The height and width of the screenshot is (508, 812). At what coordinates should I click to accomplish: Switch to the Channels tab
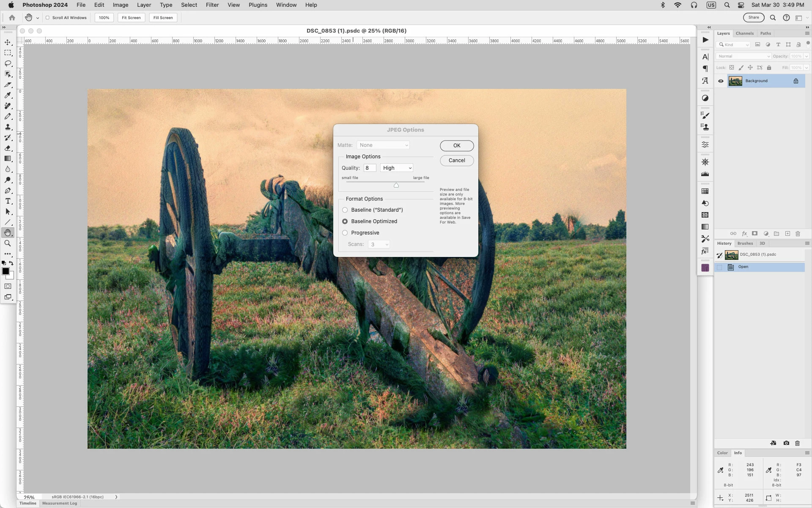[744, 33]
